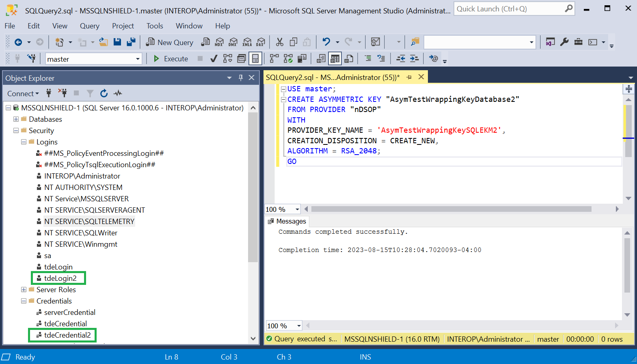
Task: Click the New Query button
Action: 170,42
